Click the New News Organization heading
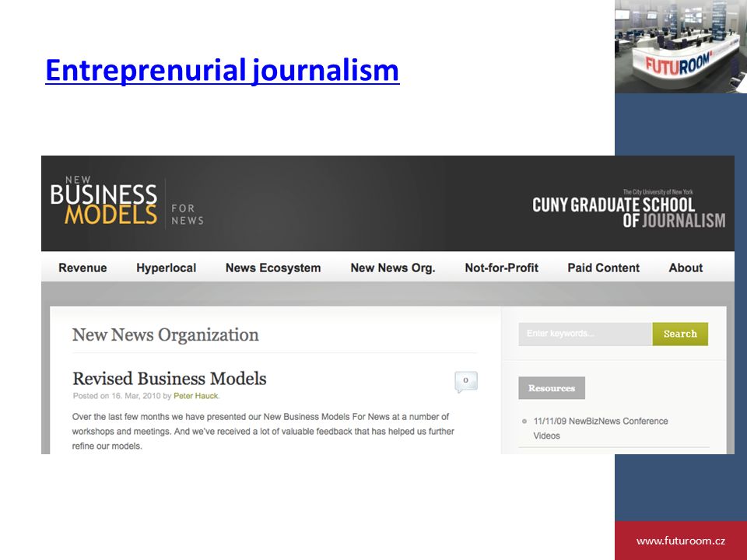This screenshot has width=747, height=560. coord(165,334)
